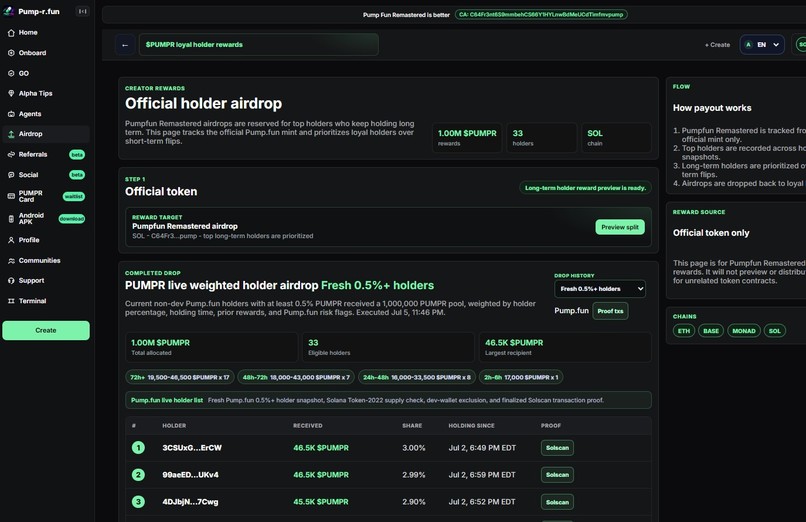The width and height of the screenshot is (806, 522).
Task: Click the HOLDING SINCE column header
Action: click(471, 425)
